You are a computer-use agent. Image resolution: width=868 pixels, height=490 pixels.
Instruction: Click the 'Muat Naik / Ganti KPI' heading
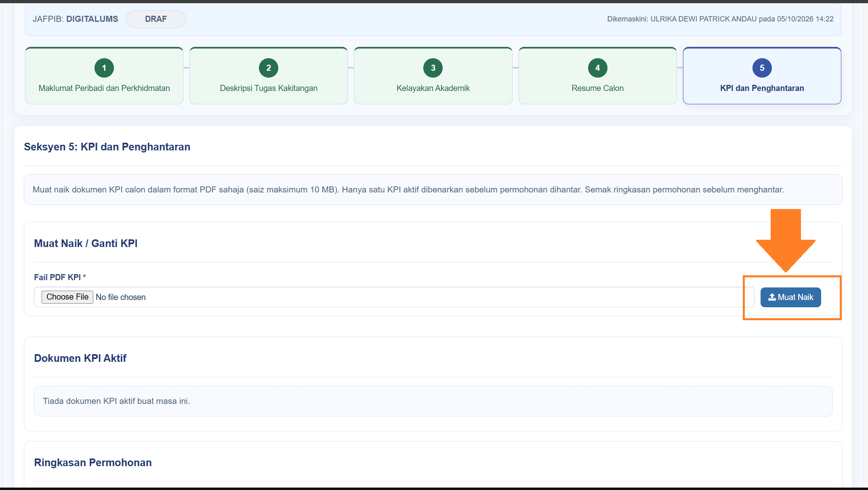tap(86, 243)
